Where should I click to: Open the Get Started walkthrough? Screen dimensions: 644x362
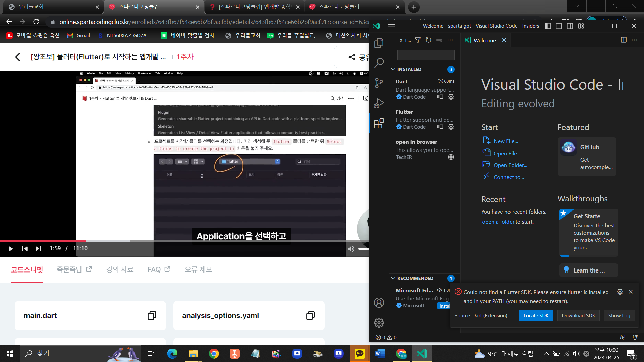589,233
